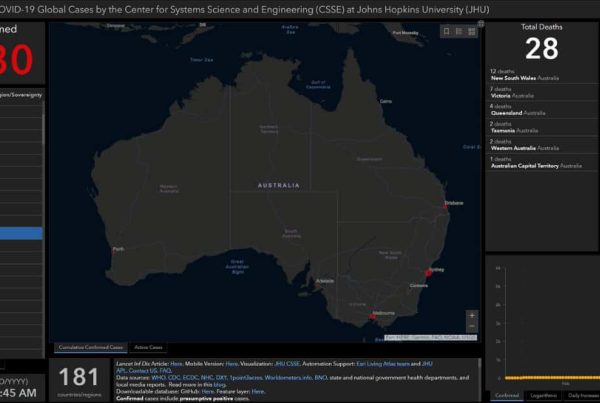Click the Perth red case marker
The width and height of the screenshot is (600, 403).
point(114,252)
